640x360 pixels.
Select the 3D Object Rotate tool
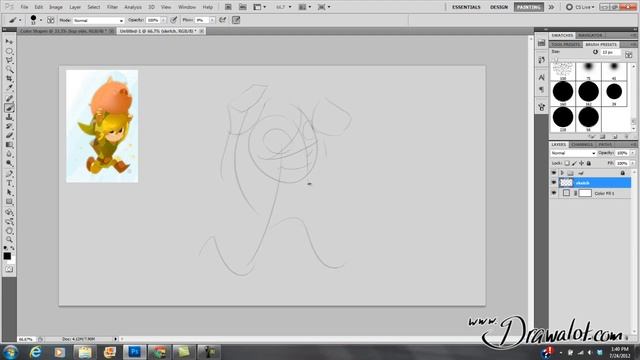coord(9,212)
